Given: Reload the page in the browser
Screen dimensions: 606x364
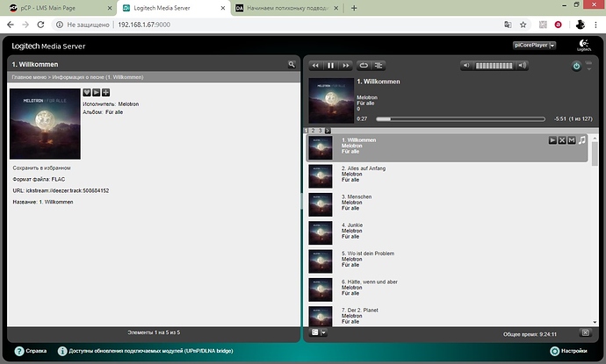Looking at the screenshot, I should [x=40, y=25].
